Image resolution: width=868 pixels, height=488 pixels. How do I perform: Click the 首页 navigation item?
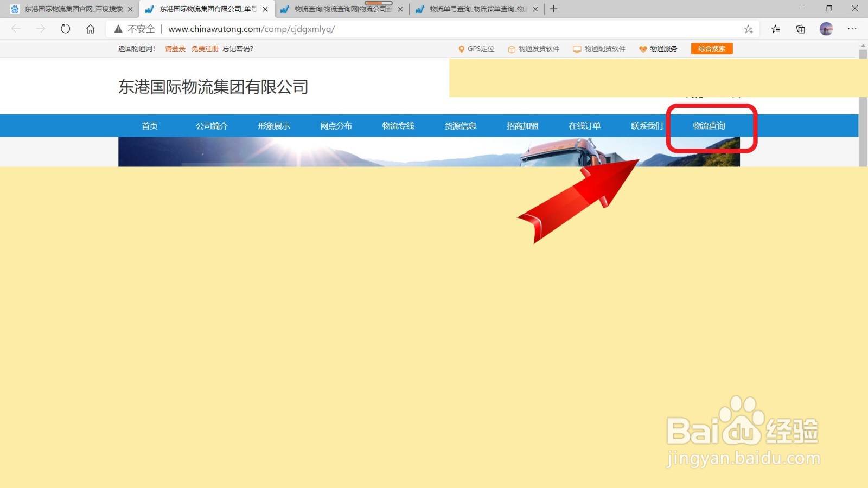coord(150,126)
